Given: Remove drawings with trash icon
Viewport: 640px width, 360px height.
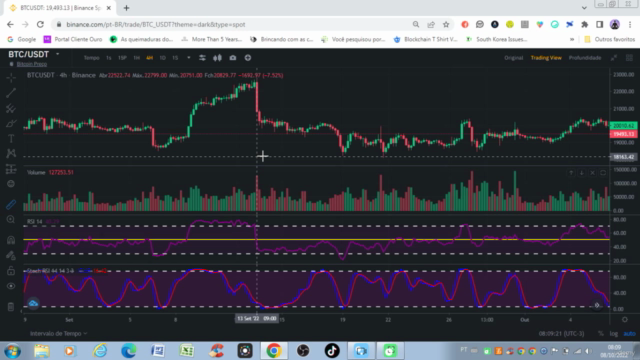Looking at the screenshot, I should pos(11,307).
